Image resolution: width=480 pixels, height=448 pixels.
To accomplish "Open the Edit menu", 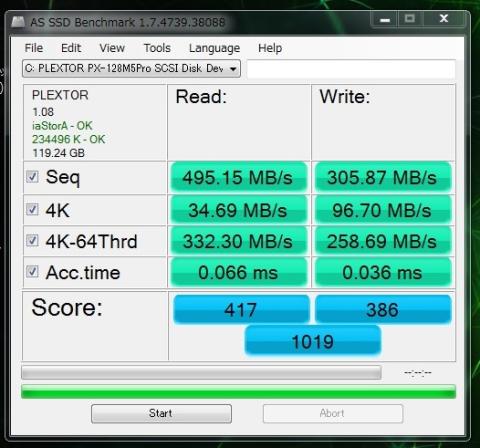I will 71,48.
